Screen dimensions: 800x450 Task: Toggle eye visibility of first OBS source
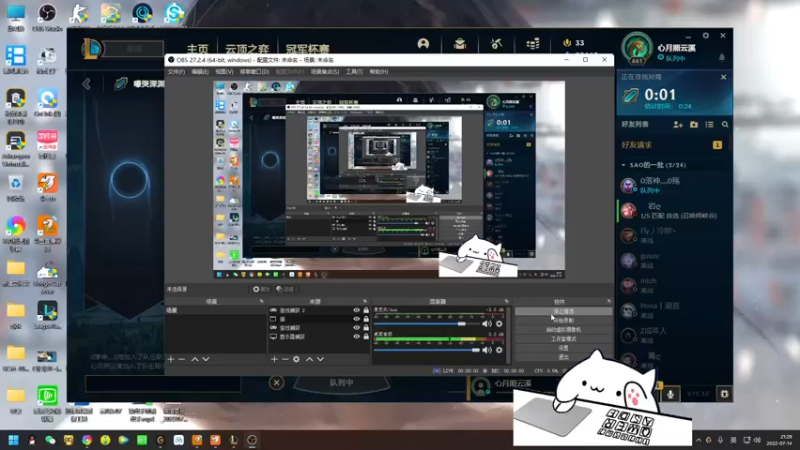click(357, 310)
